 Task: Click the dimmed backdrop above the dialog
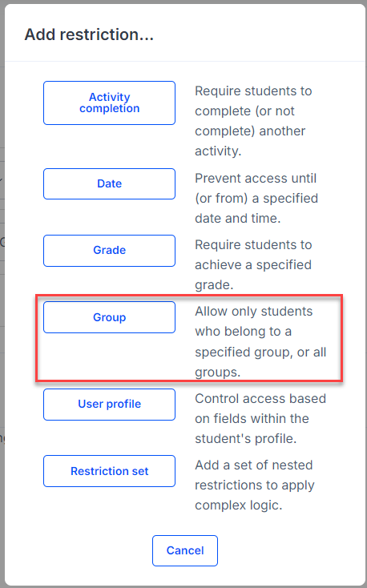coord(183,2)
